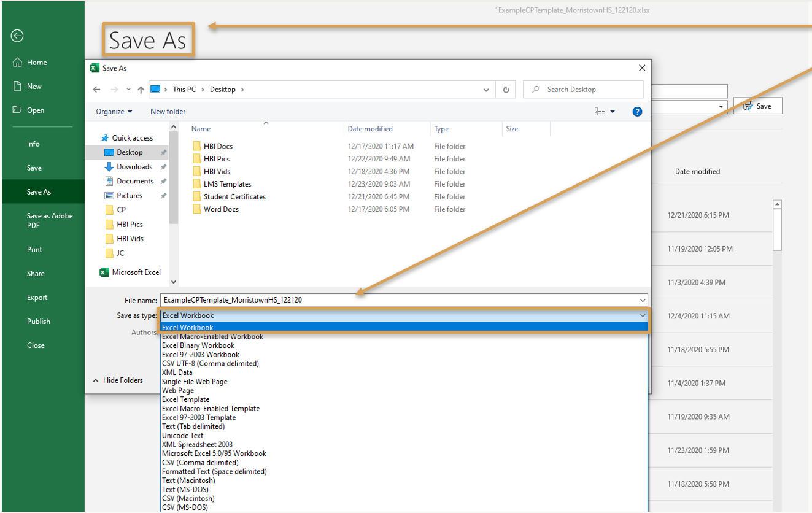Open recent locations dropdown in address bar

pos(486,90)
